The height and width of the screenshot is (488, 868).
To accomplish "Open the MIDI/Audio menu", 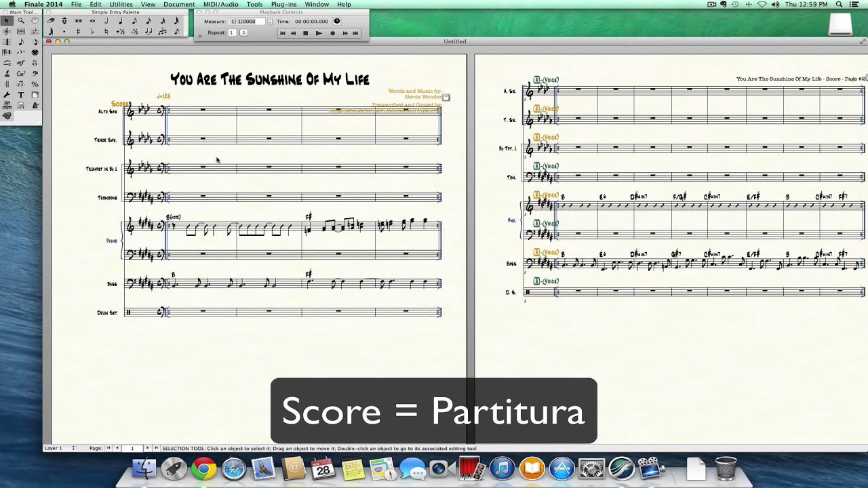I will tap(221, 4).
